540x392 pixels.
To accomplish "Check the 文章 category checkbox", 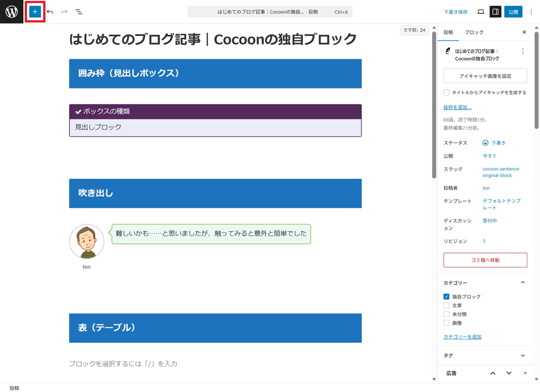I will pyautogui.click(x=446, y=305).
